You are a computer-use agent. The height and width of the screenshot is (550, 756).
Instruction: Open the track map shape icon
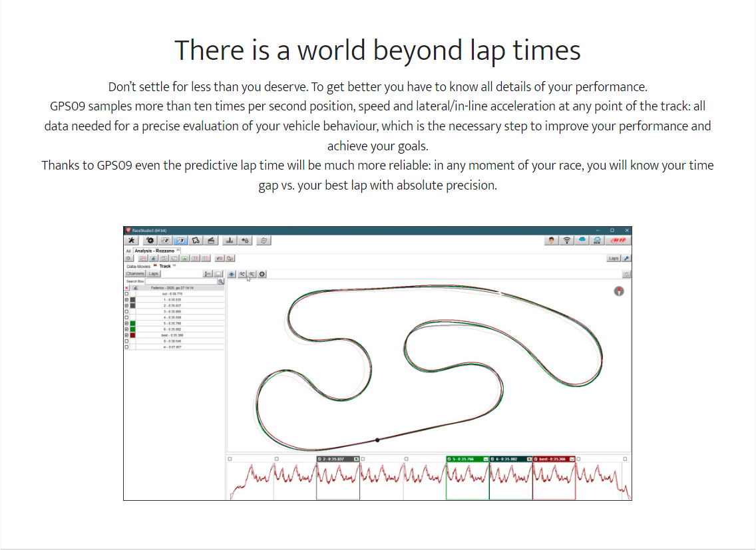point(196,240)
